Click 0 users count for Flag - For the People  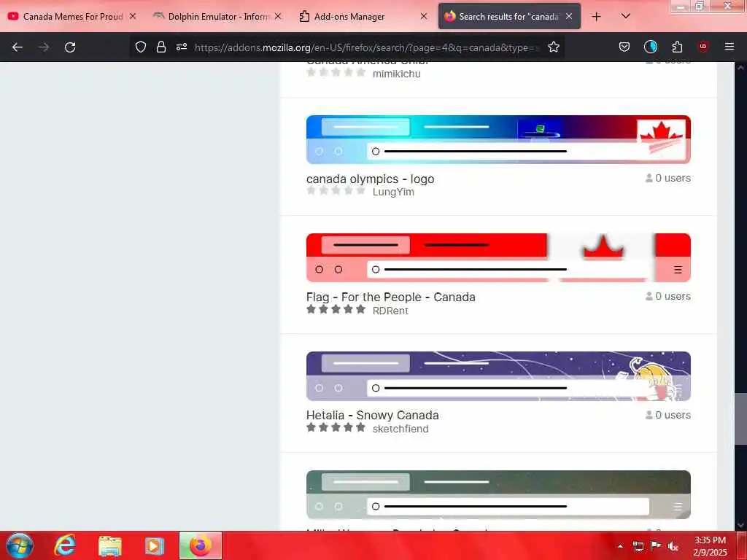(668, 296)
